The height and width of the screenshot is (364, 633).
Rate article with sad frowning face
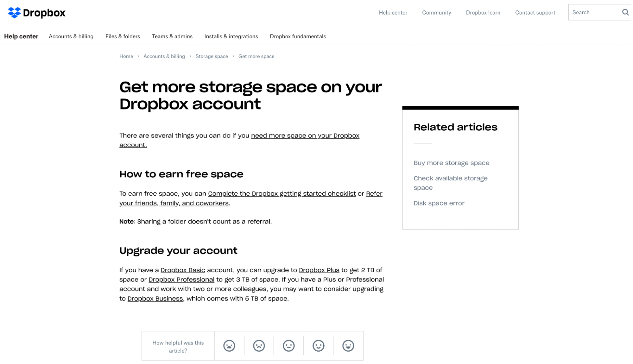259,346
